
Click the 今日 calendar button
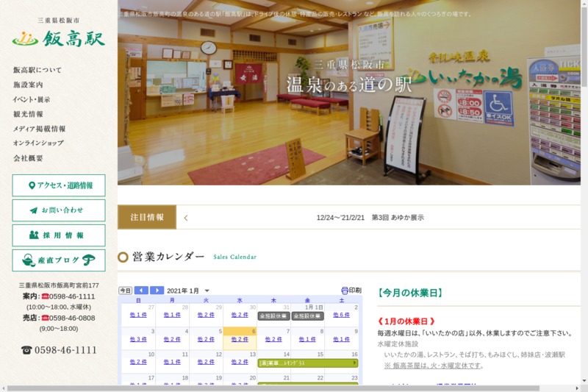[125, 291]
